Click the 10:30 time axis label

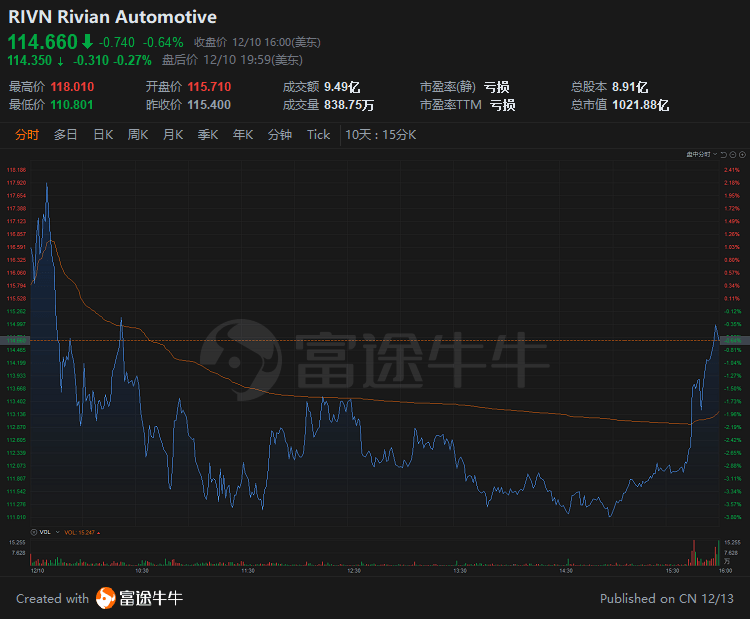pyautogui.click(x=142, y=571)
